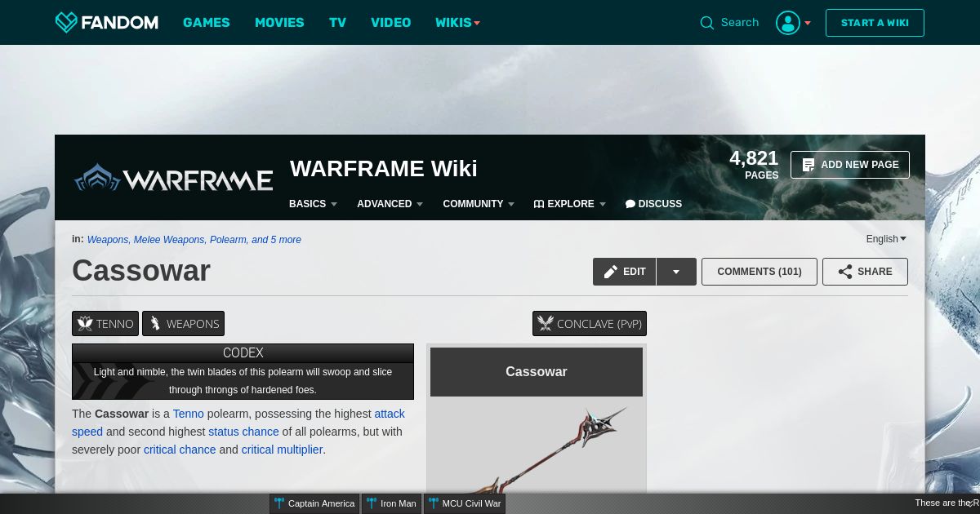The width and height of the screenshot is (980, 514).
Task: Click the Explore book icon
Action: coord(539,204)
